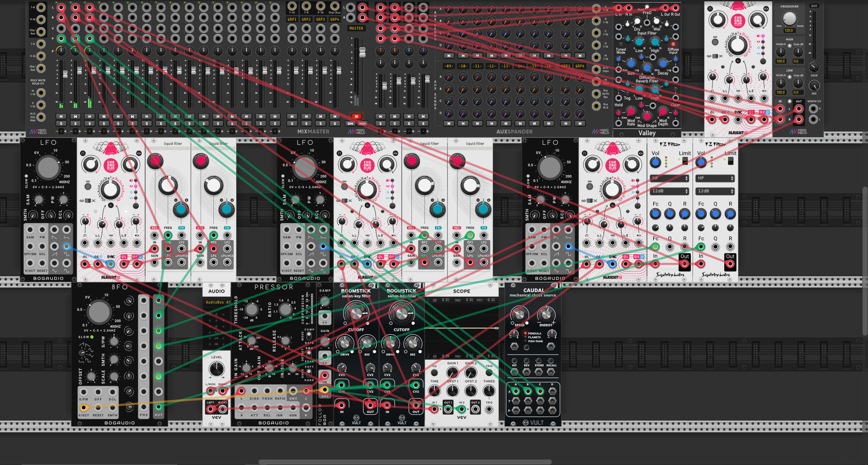The image size is (868, 465).
Task: Flip the Pressor KNEE SOFT/HARD switch
Action: [x=309, y=373]
